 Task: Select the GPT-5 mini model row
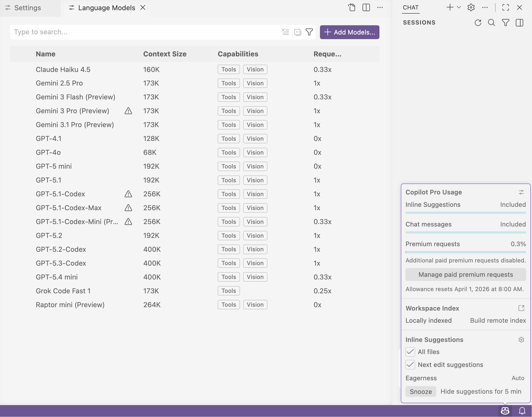(x=195, y=166)
